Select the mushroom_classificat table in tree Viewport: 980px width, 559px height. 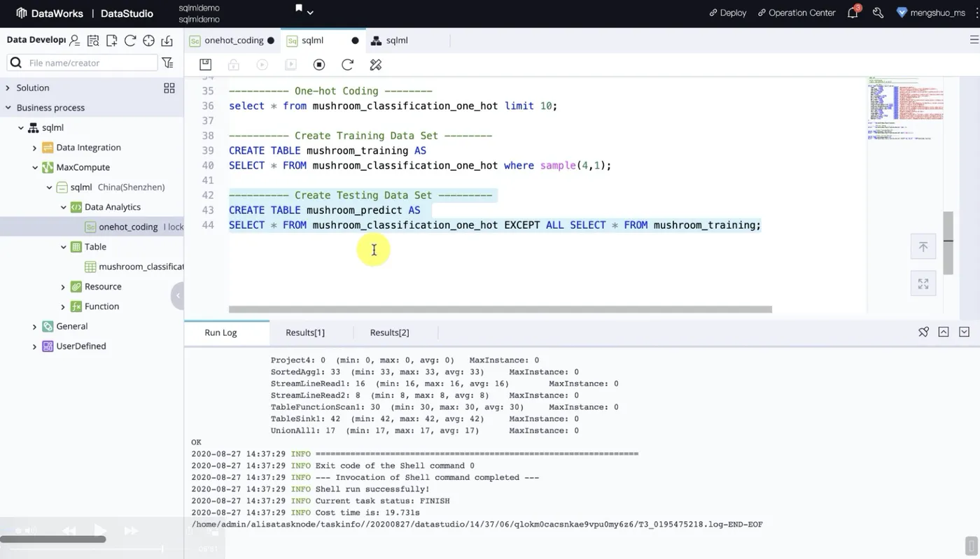click(134, 267)
